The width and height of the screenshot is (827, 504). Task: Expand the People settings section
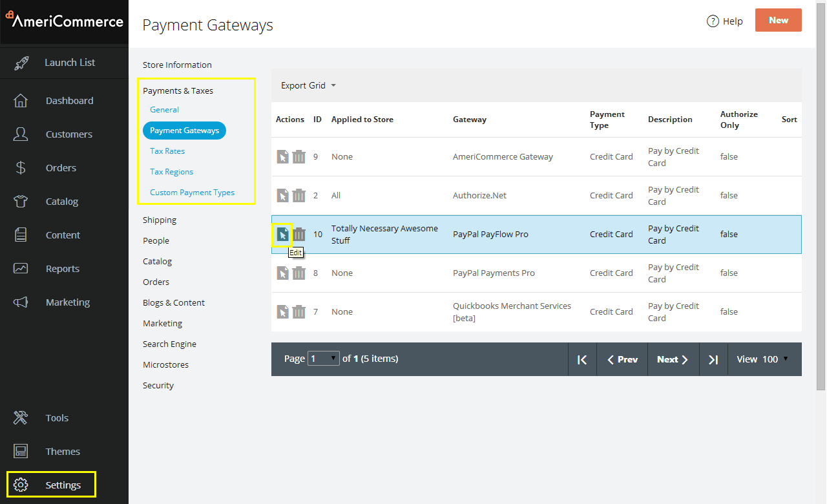point(156,240)
